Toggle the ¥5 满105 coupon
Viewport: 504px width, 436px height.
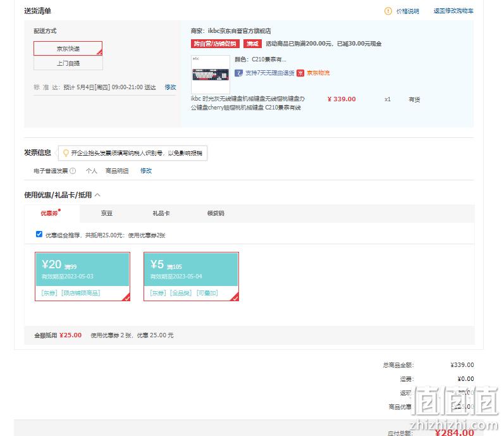(x=191, y=277)
